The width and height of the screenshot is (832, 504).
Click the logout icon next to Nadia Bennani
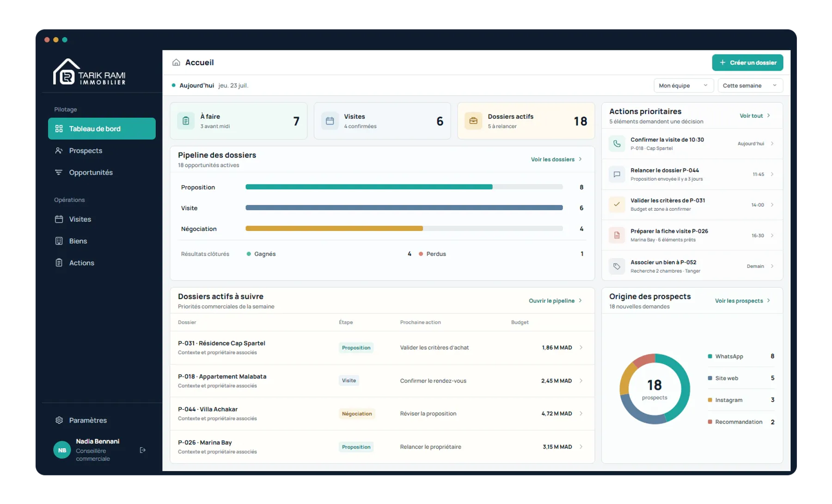click(x=143, y=450)
